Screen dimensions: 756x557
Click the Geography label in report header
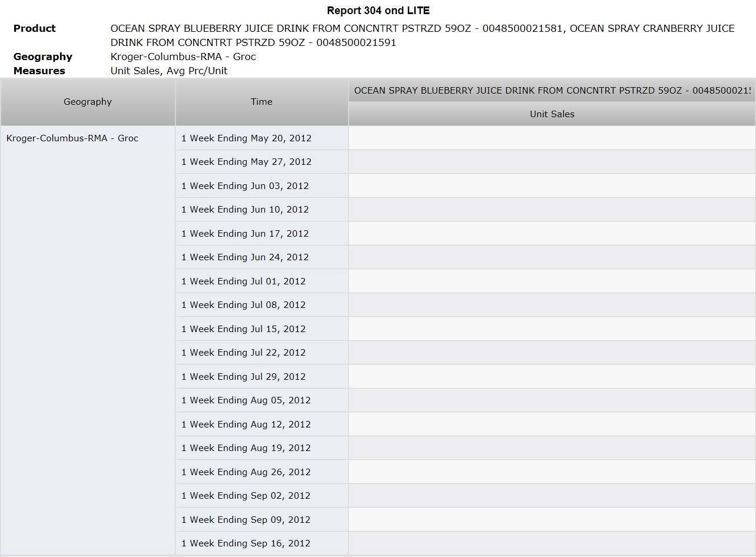(x=43, y=57)
